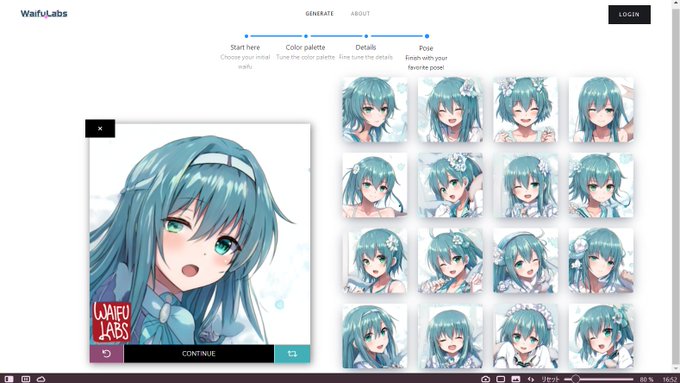Viewport: 680px width, 383px height.
Task: Pick third-row pose with large flower hair bun
Action: pos(601,261)
